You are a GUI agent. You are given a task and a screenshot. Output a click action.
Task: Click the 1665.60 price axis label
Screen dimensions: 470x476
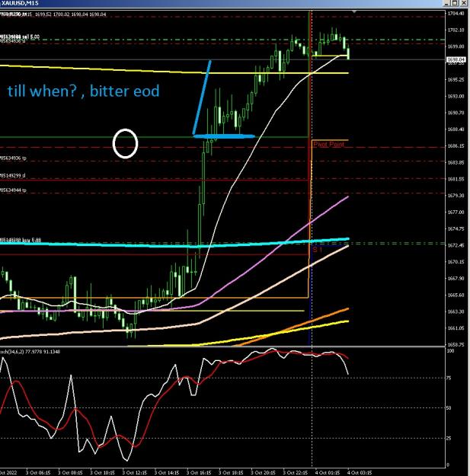point(456,295)
